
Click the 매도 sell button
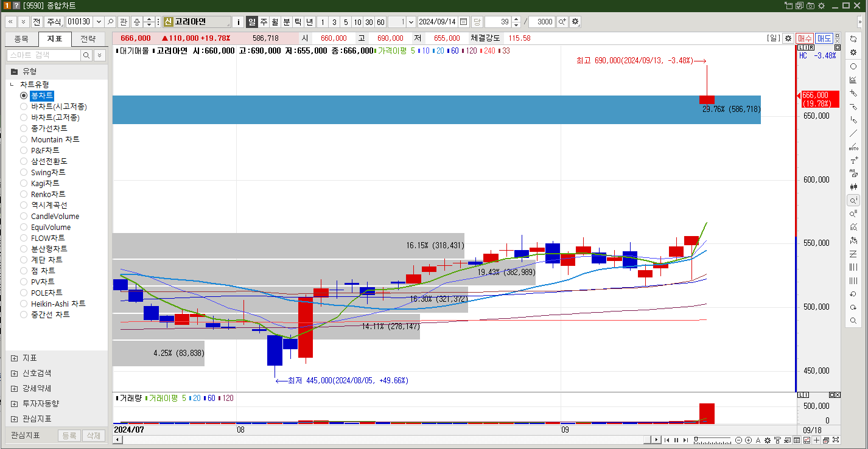coord(824,38)
